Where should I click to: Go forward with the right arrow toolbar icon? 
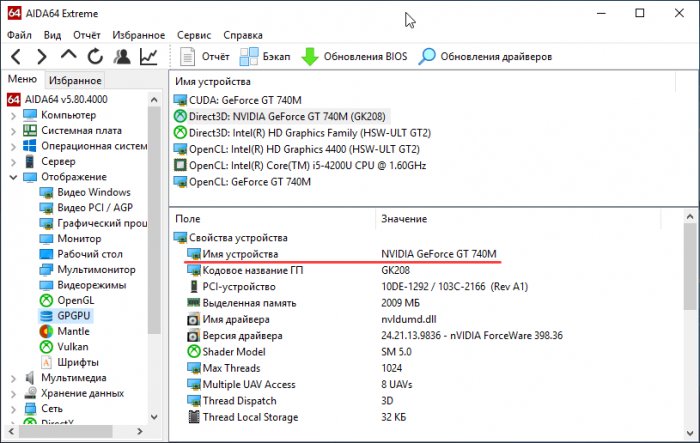point(42,57)
